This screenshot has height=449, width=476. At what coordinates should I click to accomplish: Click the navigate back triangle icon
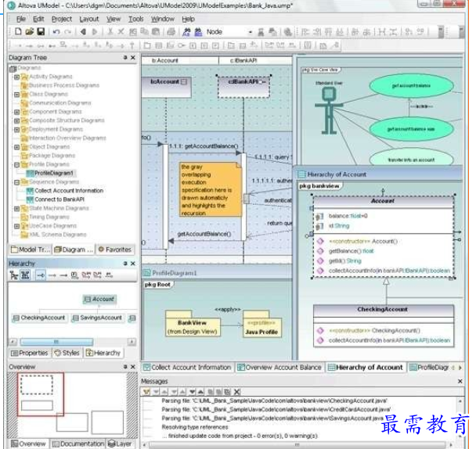83,31
